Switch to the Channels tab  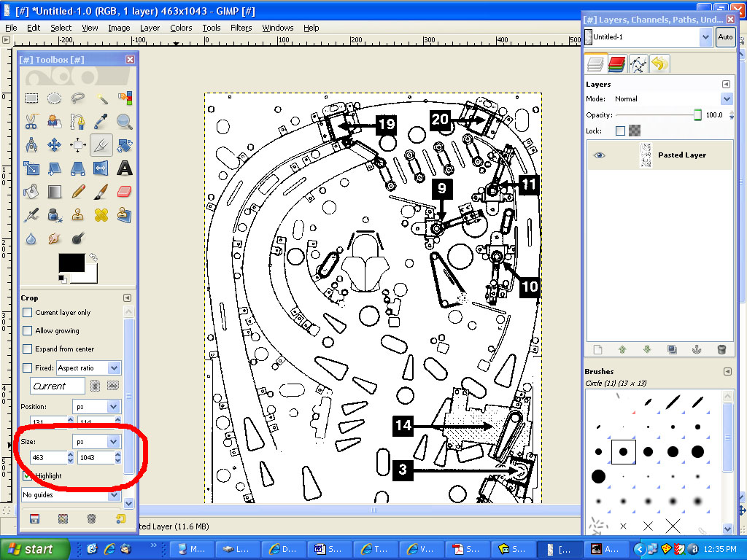(617, 64)
